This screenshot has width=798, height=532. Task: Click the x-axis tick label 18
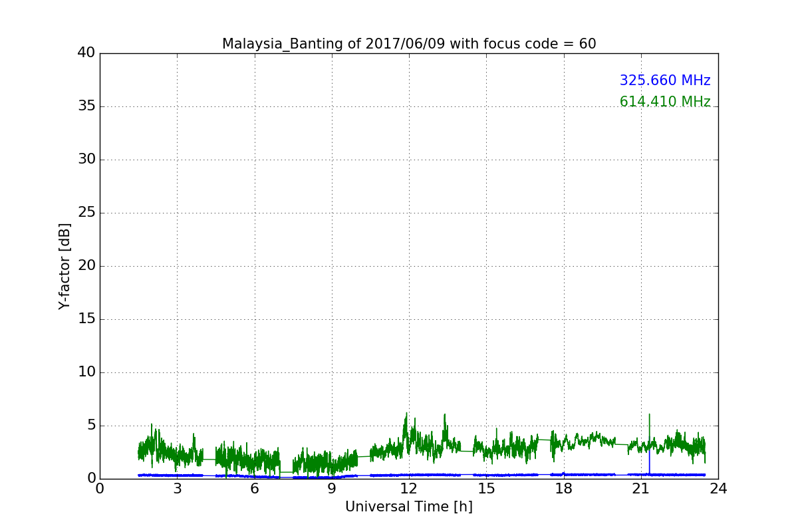[563, 489]
